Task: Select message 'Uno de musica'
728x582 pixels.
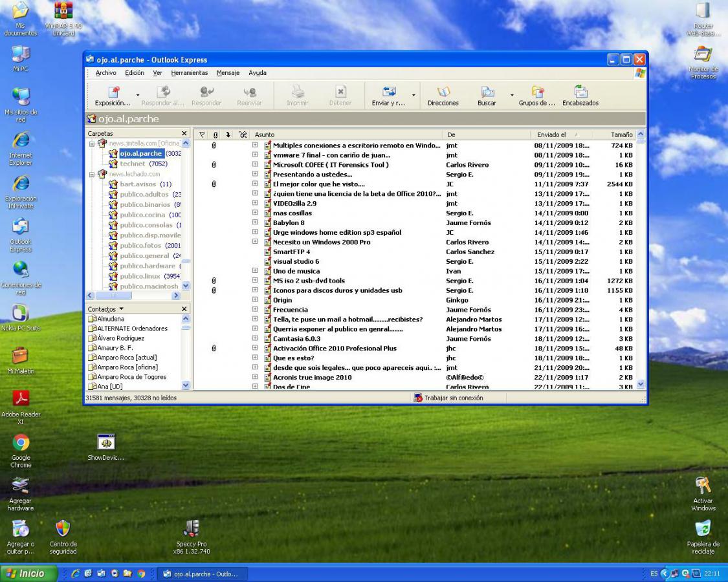Action: (x=296, y=271)
